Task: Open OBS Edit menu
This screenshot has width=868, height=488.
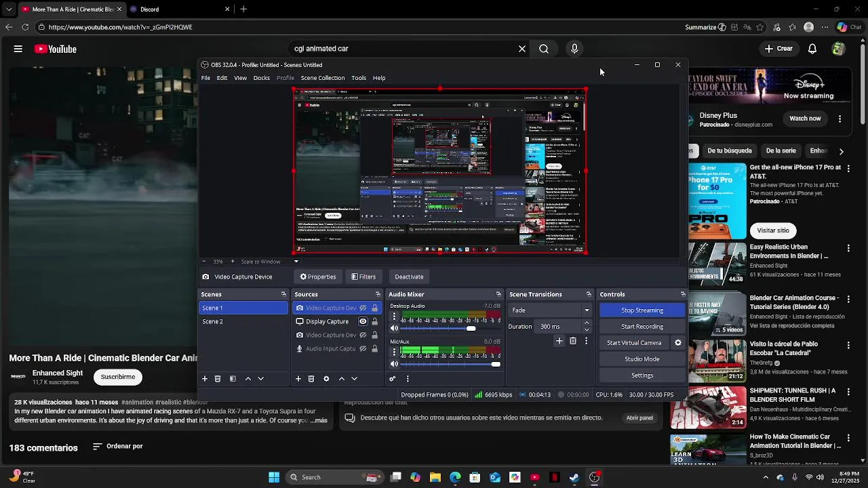Action: point(222,78)
